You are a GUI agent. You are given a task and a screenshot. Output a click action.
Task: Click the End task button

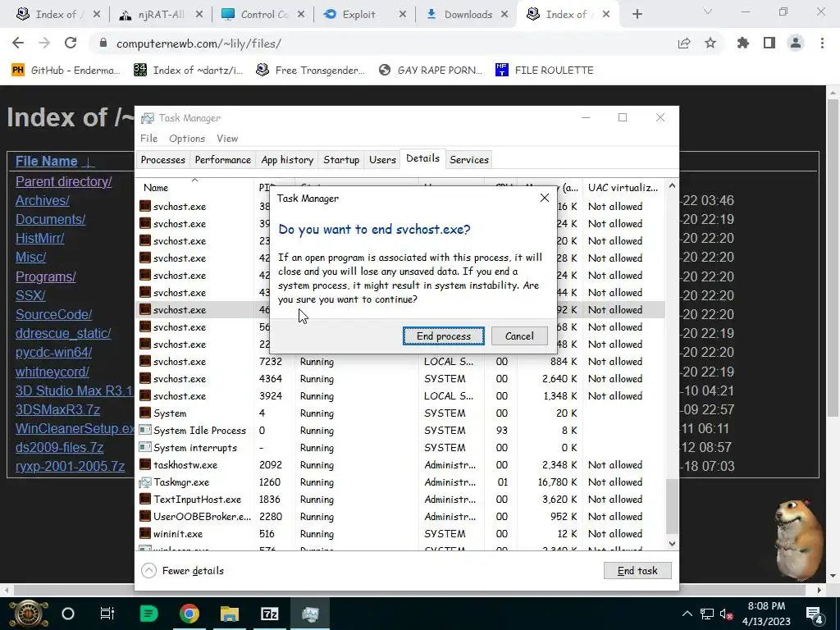[637, 571]
